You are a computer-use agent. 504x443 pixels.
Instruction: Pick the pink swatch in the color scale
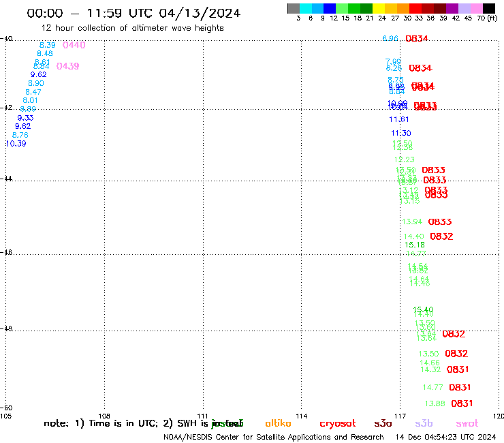[x=477, y=8]
